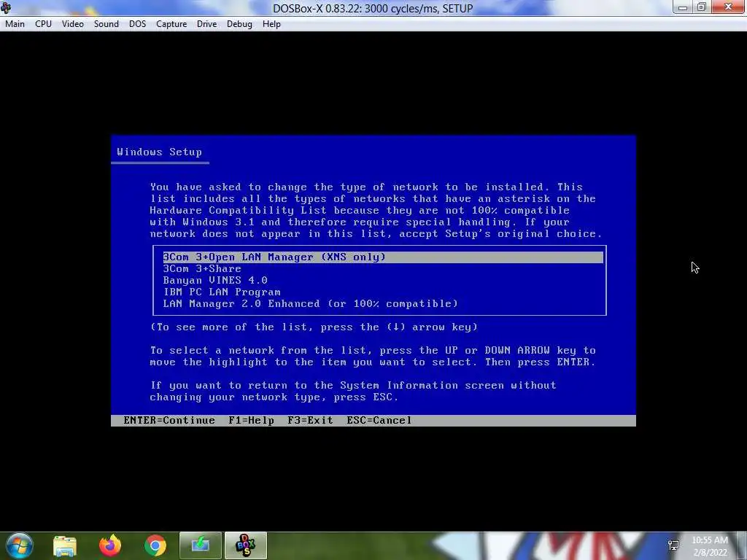The image size is (747, 560).
Task: Launch Firefox from the taskbar
Action: [x=110, y=545]
